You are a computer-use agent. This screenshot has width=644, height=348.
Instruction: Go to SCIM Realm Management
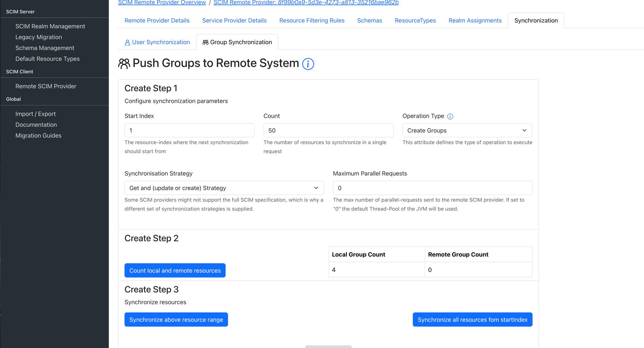pos(50,26)
